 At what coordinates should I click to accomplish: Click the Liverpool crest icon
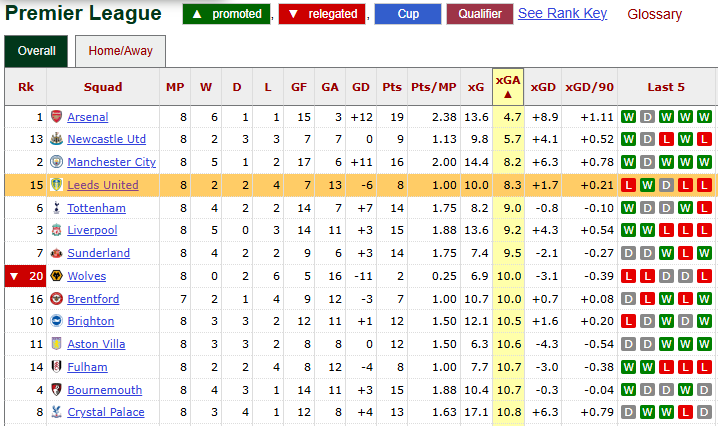[x=56, y=230]
